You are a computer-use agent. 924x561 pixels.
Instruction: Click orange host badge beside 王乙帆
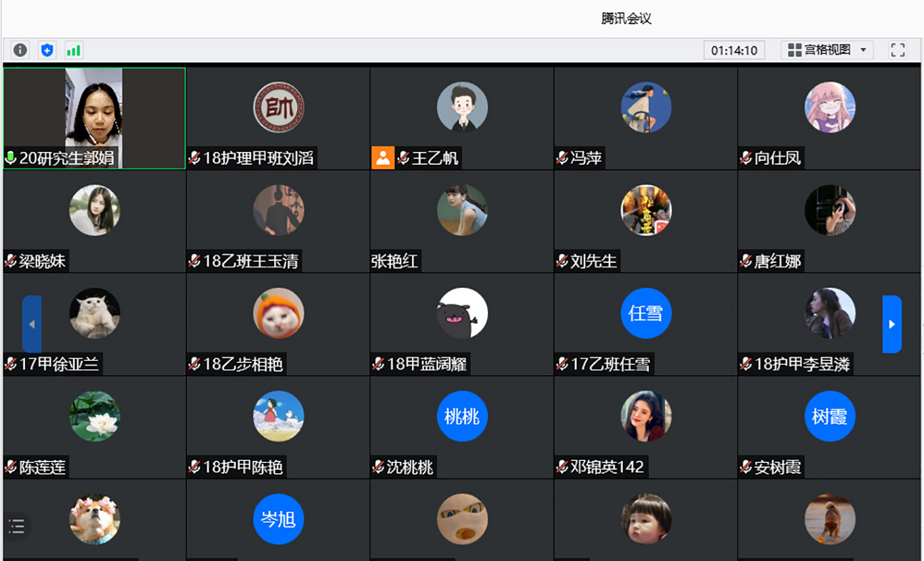pyautogui.click(x=383, y=158)
